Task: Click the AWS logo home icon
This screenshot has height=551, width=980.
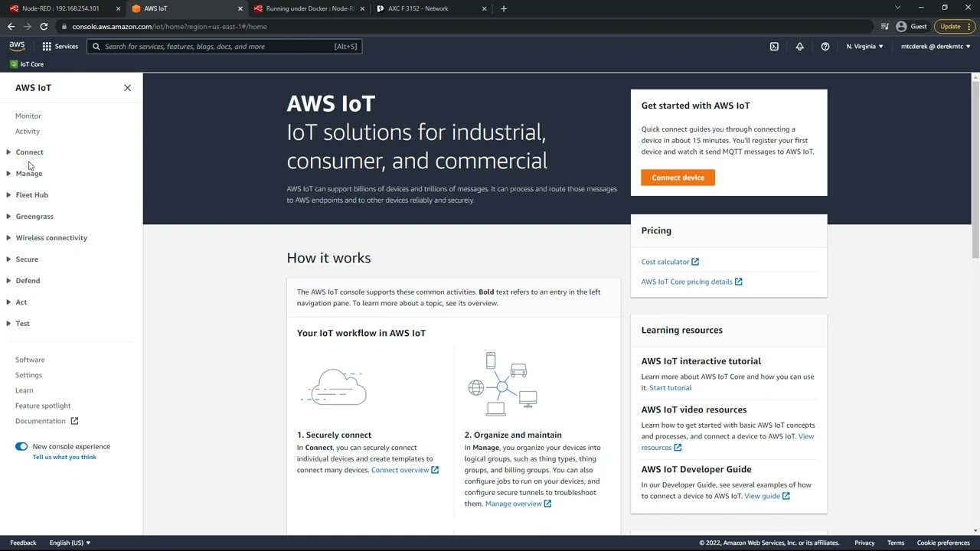Action: [x=17, y=46]
